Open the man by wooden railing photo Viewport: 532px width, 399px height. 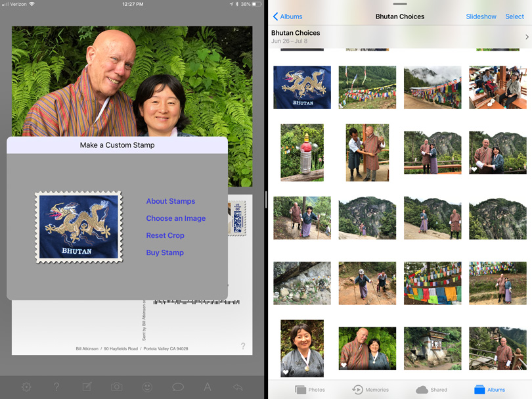click(498, 348)
